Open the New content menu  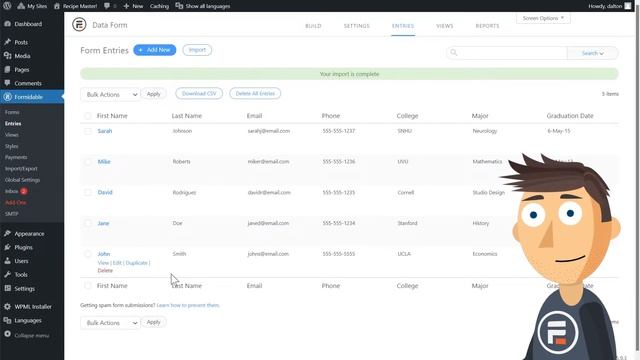133,6
